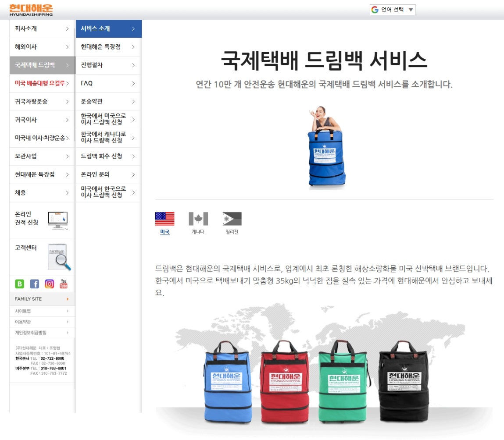Image resolution: width=504 pixels, height=440 pixels.
Task: Click the blue Dreambag image
Action: click(228, 382)
